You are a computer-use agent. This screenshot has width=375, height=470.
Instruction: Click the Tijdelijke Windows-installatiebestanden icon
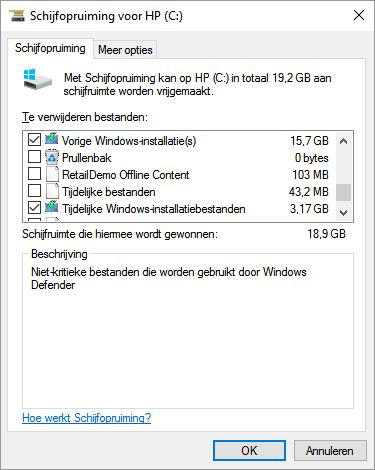[x=52, y=208]
